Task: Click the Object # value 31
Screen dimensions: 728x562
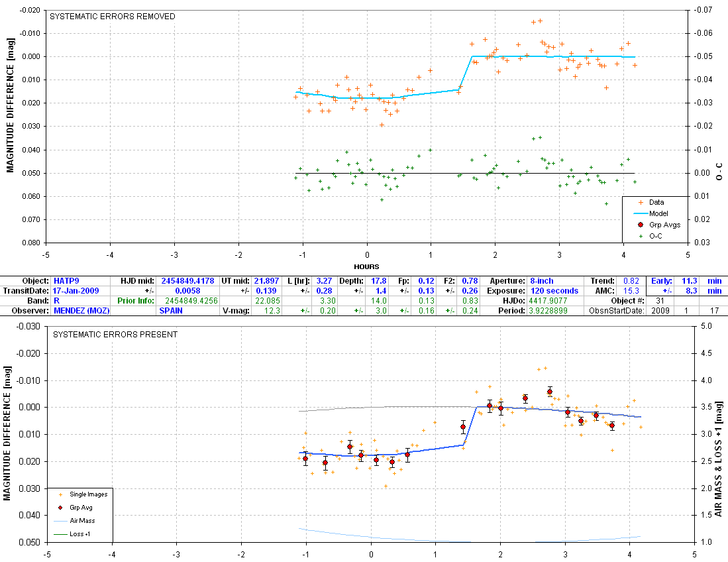Action: [x=660, y=300]
